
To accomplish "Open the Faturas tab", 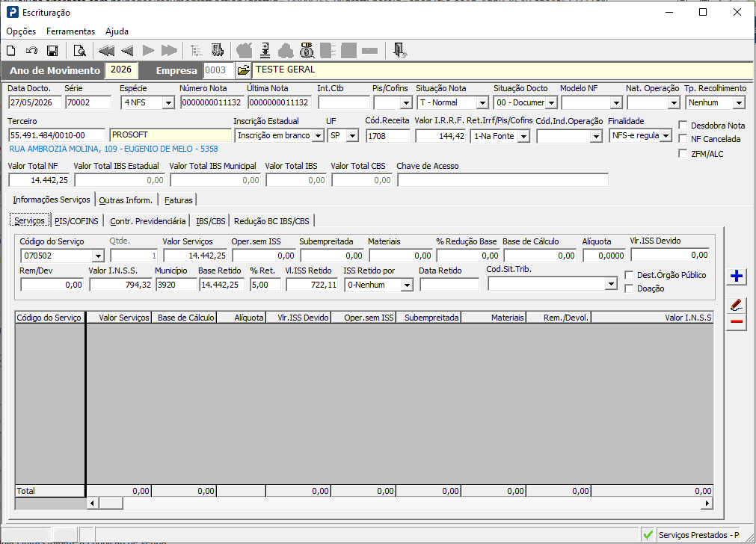I will [178, 200].
